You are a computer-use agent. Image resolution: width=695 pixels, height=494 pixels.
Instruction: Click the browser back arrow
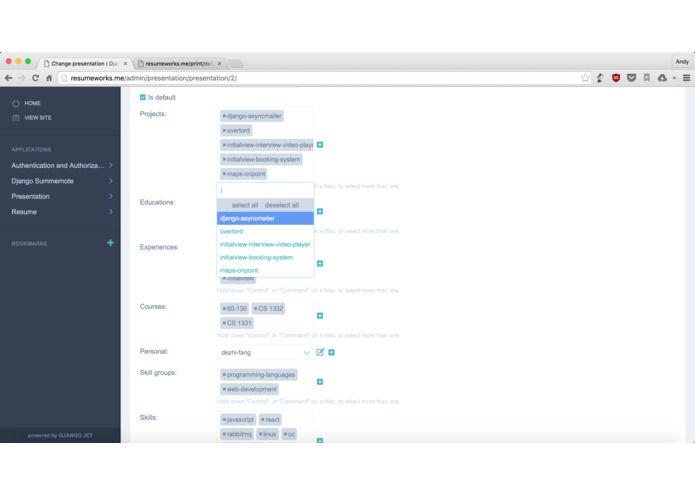click(8, 78)
